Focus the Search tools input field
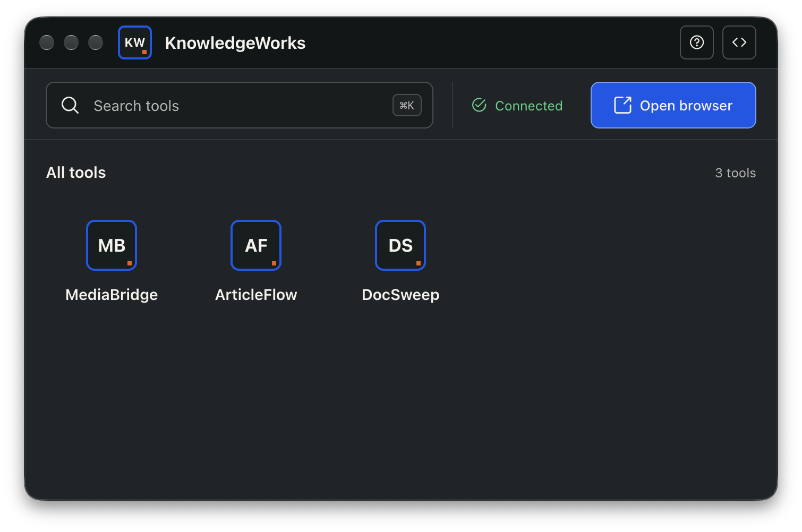Screen dimensions: 802x532 tap(240, 105)
